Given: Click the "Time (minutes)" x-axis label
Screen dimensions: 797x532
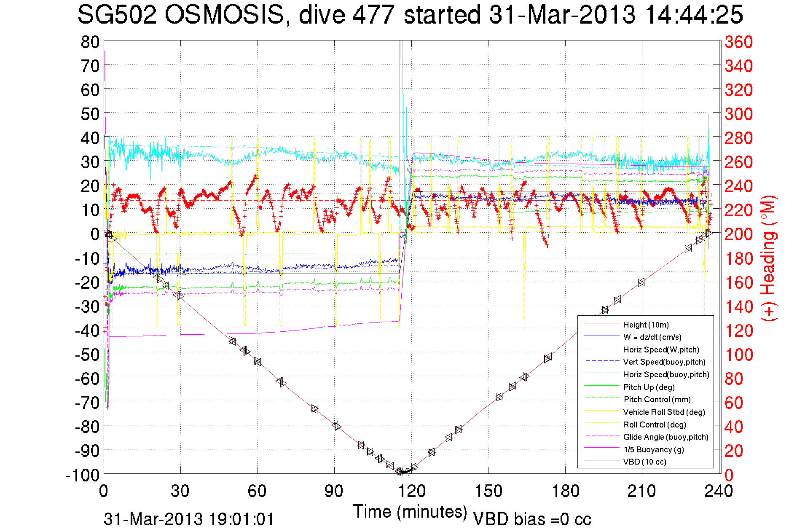Looking at the screenshot, I should click(x=410, y=512).
